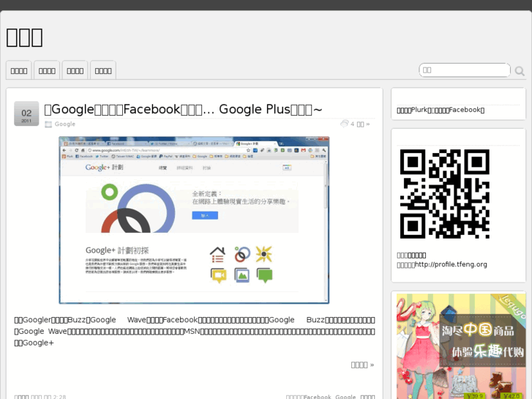Click the QR code image

pos(445,194)
